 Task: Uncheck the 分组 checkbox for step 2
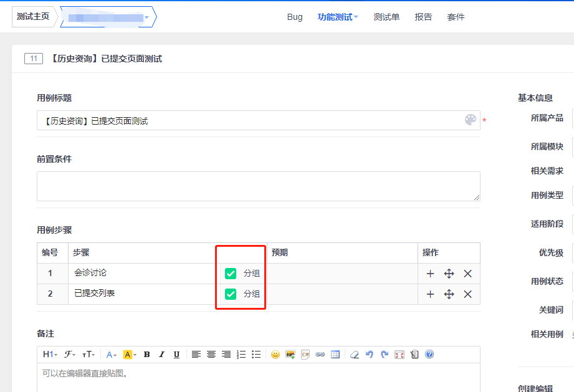(231, 294)
